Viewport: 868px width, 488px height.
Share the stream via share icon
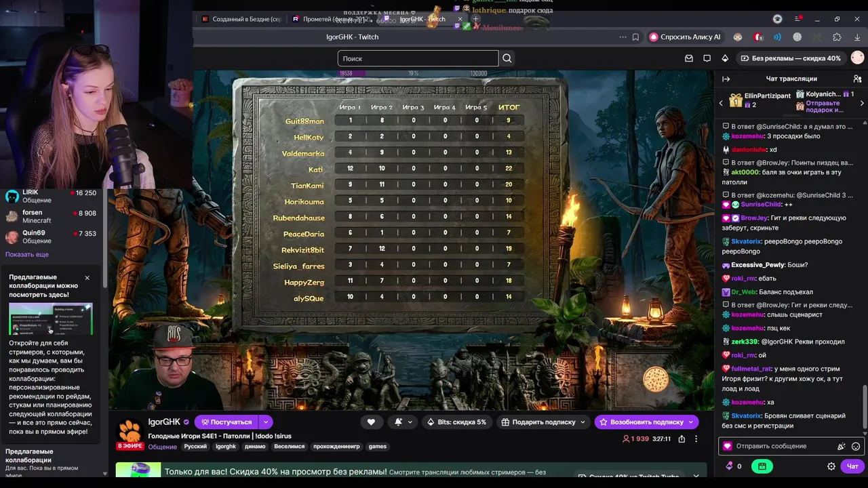click(682, 439)
